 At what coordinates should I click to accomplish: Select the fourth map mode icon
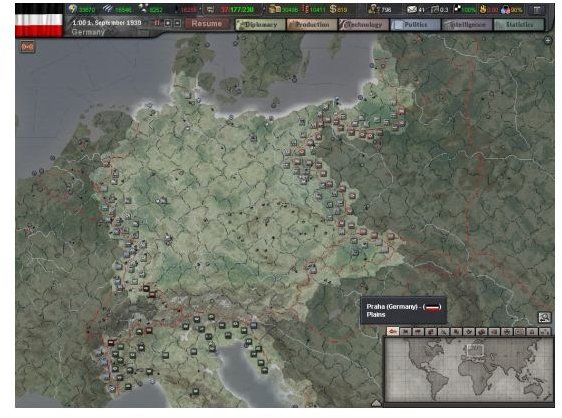pyautogui.click(x=431, y=332)
